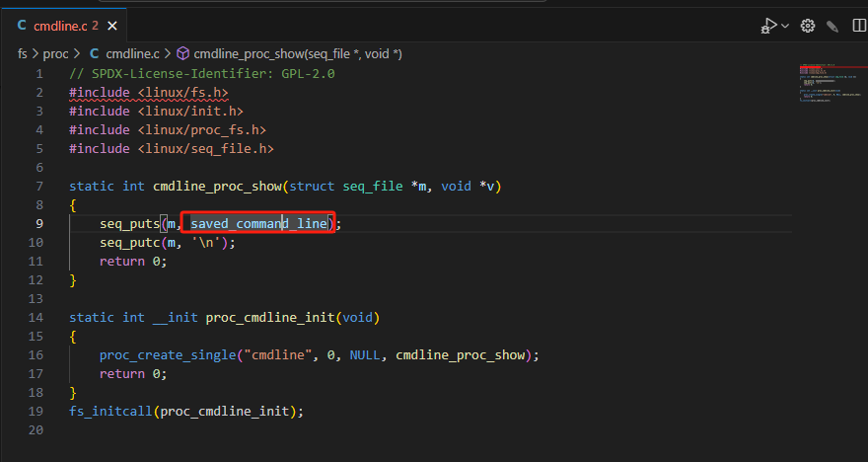Open the cmdline_proc_show symbol breadcrumb
This screenshot has width=868, height=462.
(297, 53)
